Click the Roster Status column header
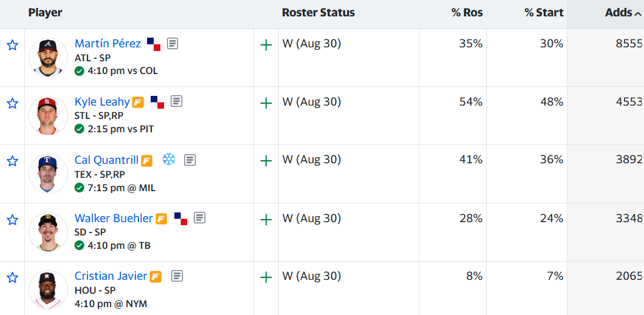 click(x=318, y=13)
